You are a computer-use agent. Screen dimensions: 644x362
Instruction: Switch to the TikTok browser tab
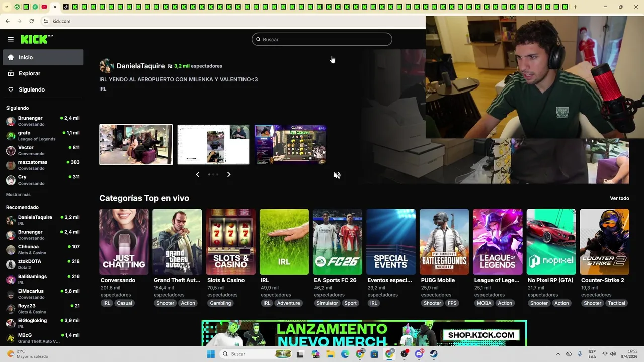point(66,7)
